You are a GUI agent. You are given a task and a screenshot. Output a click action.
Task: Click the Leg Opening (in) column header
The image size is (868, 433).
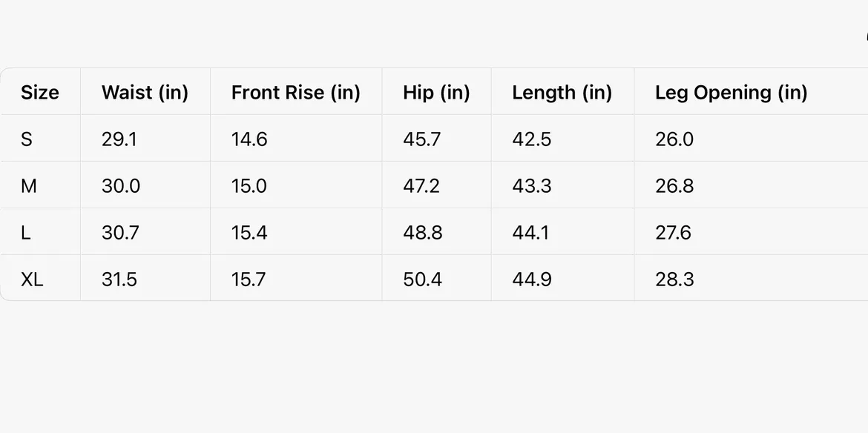pos(731,93)
